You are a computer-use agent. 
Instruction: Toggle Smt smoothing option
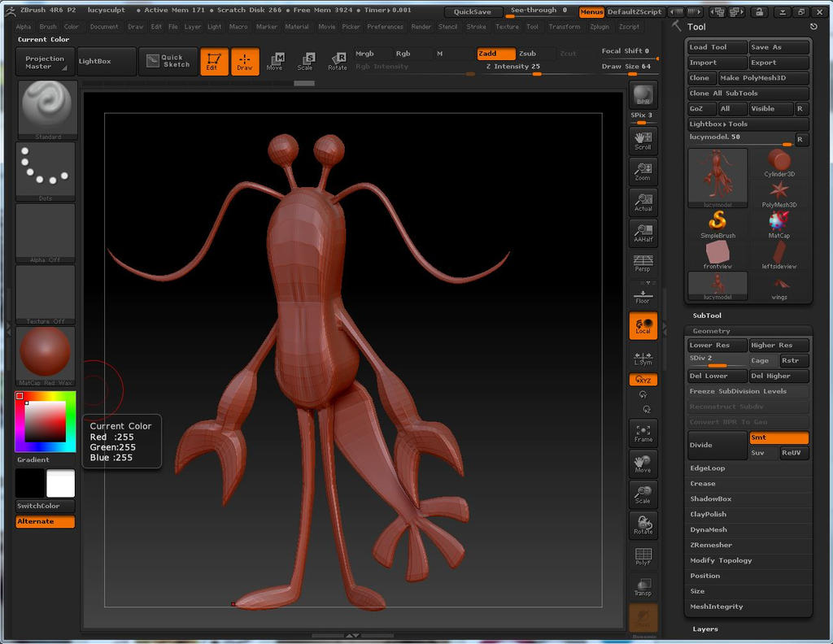pos(778,437)
